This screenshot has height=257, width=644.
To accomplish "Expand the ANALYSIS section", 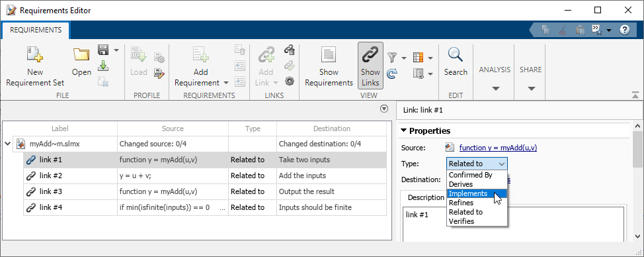I will click(x=495, y=78).
